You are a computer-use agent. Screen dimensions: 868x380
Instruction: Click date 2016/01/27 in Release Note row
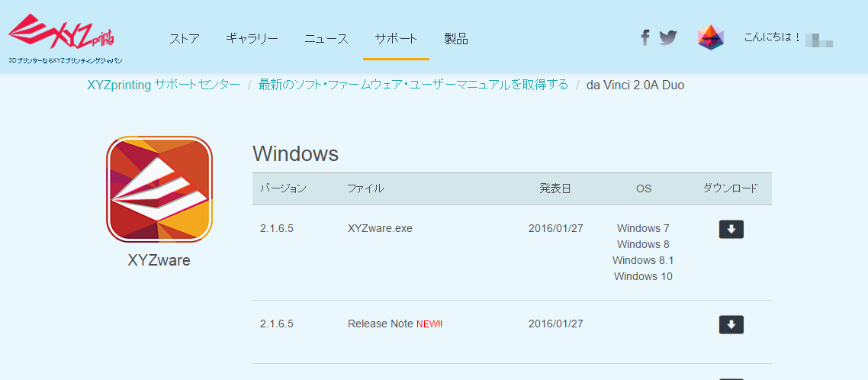(556, 324)
